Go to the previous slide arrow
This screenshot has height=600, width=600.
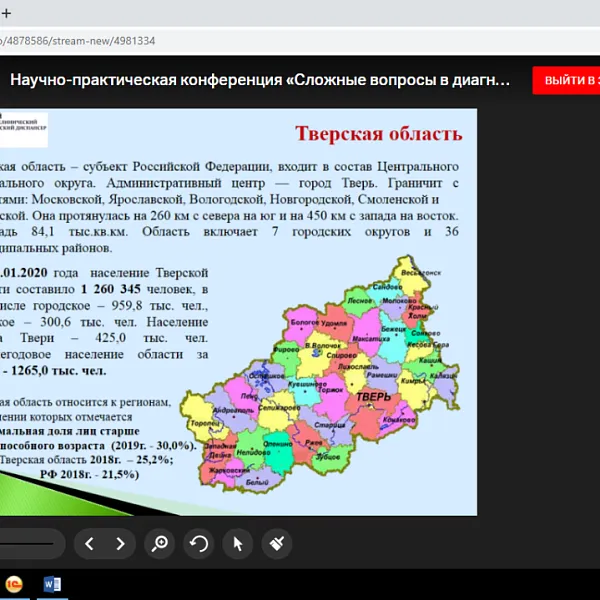[90, 543]
